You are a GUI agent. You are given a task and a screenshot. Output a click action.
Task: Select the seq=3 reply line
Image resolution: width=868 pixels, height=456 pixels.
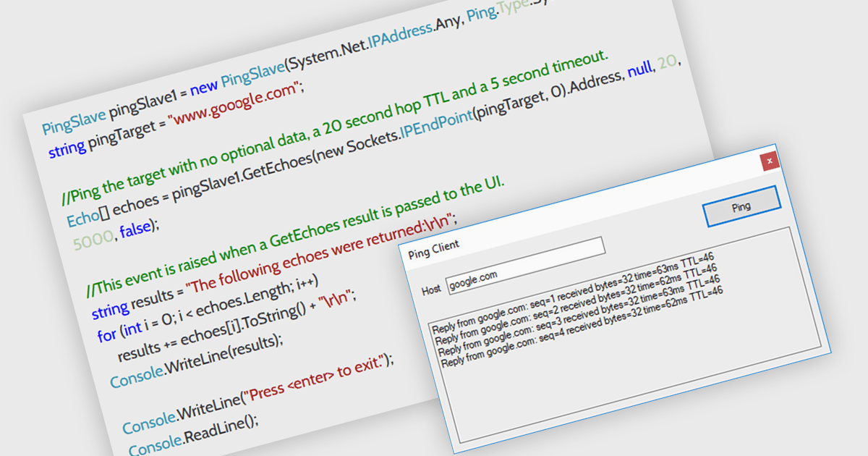577,326
